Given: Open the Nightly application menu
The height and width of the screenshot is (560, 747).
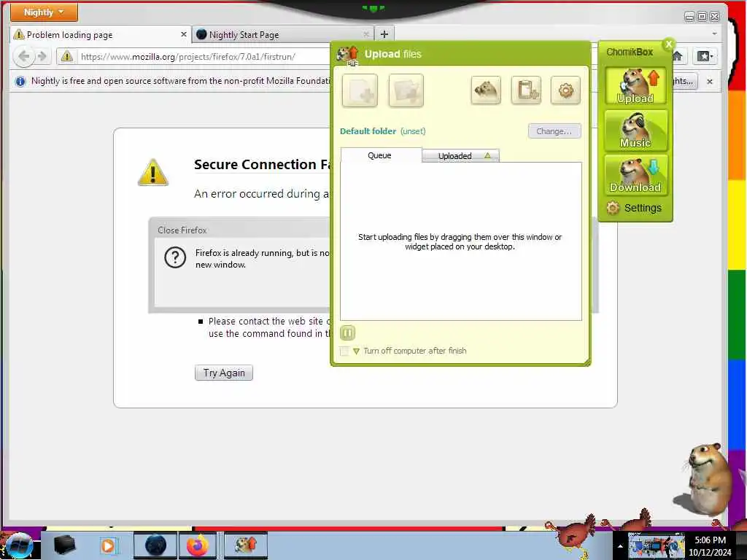Looking at the screenshot, I should coord(44,12).
